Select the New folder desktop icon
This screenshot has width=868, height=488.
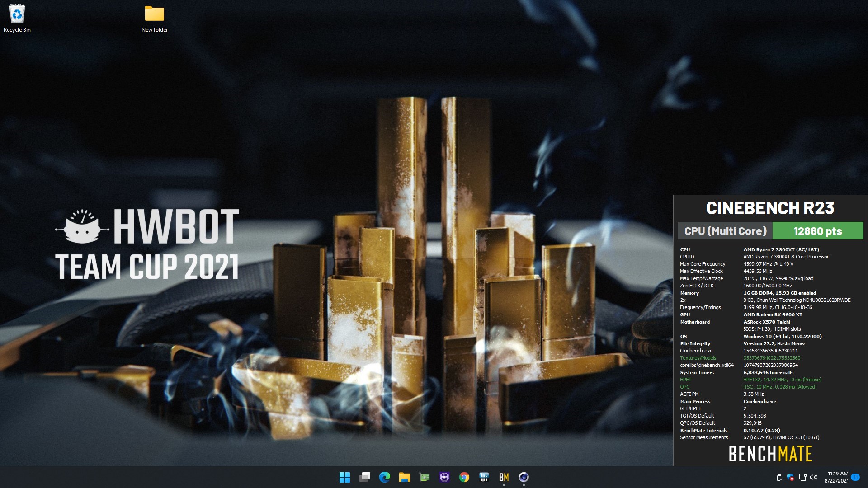[x=155, y=19]
